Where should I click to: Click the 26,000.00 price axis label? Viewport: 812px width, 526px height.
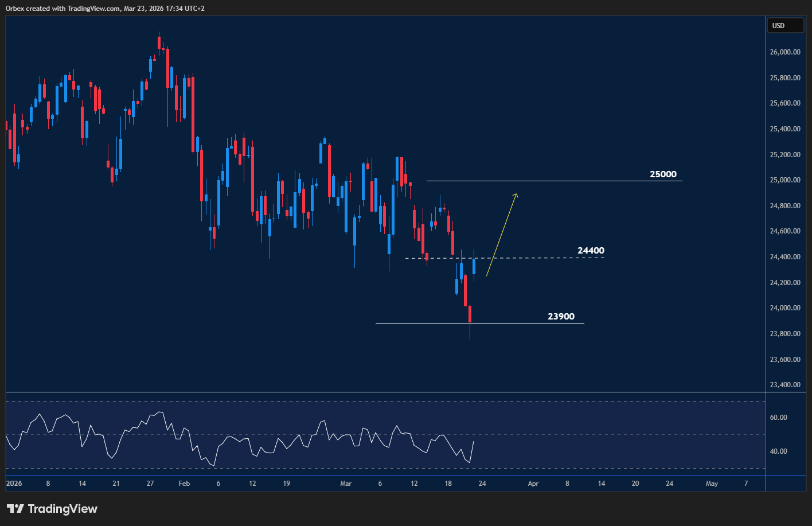(x=786, y=52)
